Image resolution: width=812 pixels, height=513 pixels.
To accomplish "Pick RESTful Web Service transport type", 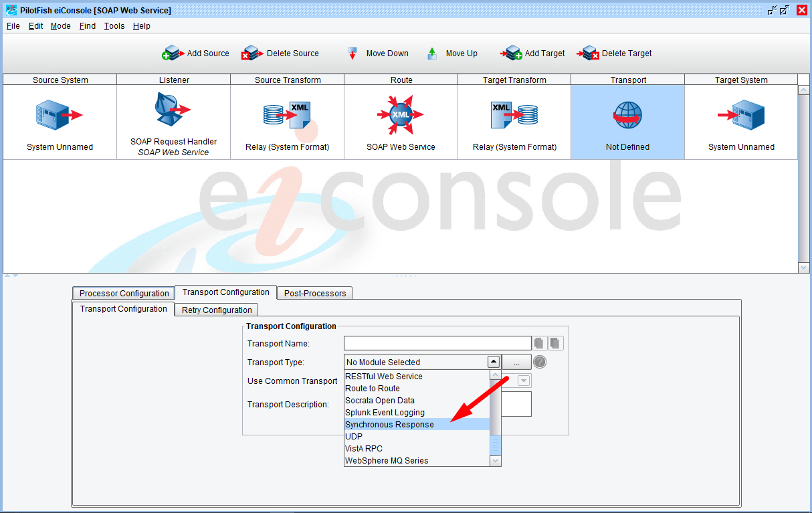I will [x=383, y=377].
